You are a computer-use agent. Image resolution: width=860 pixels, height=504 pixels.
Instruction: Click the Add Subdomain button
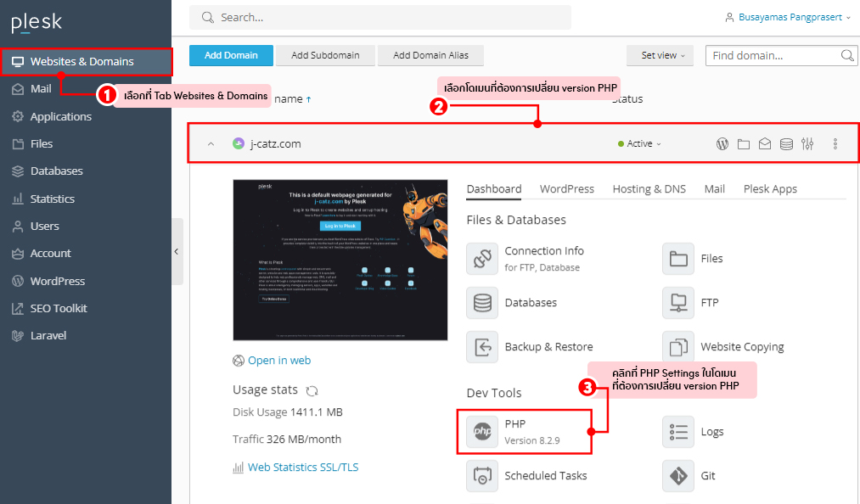[325, 55]
